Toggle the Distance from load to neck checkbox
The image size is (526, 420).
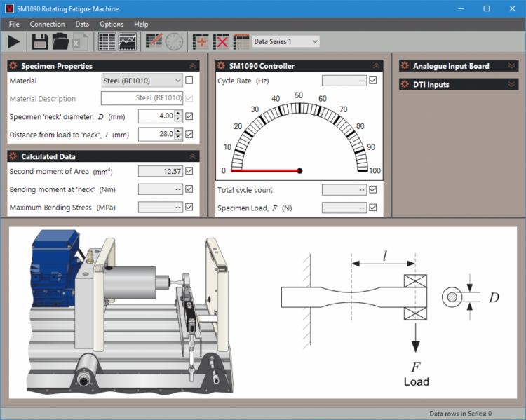189,135
